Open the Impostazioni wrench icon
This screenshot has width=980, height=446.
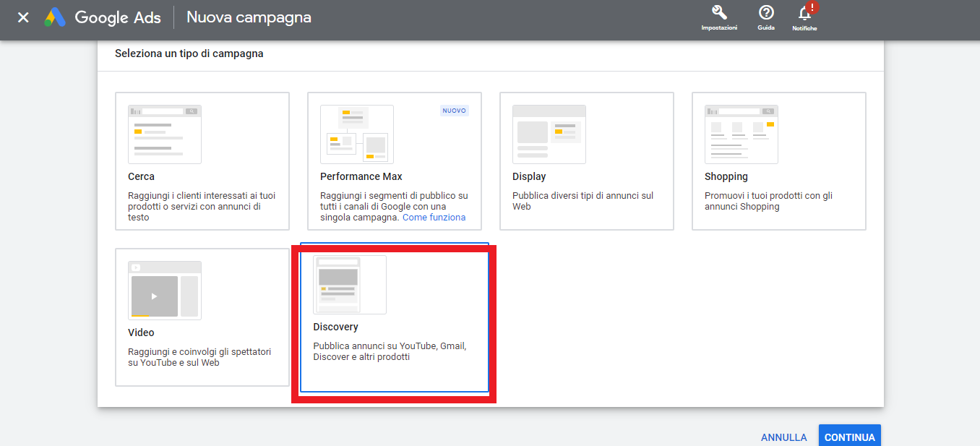(719, 13)
